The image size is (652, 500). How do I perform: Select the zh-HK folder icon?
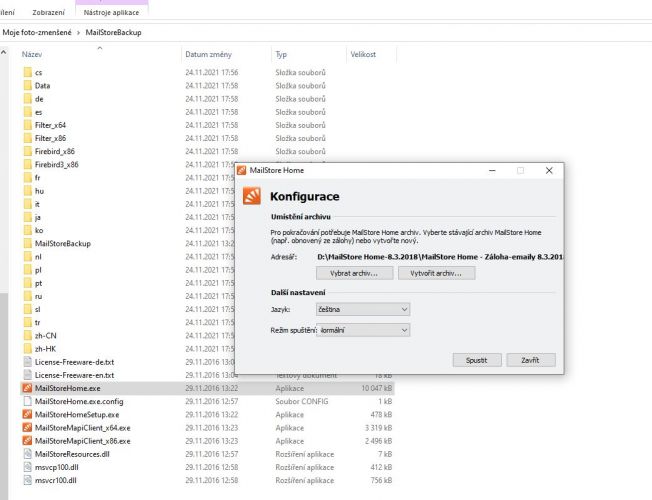pos(27,349)
